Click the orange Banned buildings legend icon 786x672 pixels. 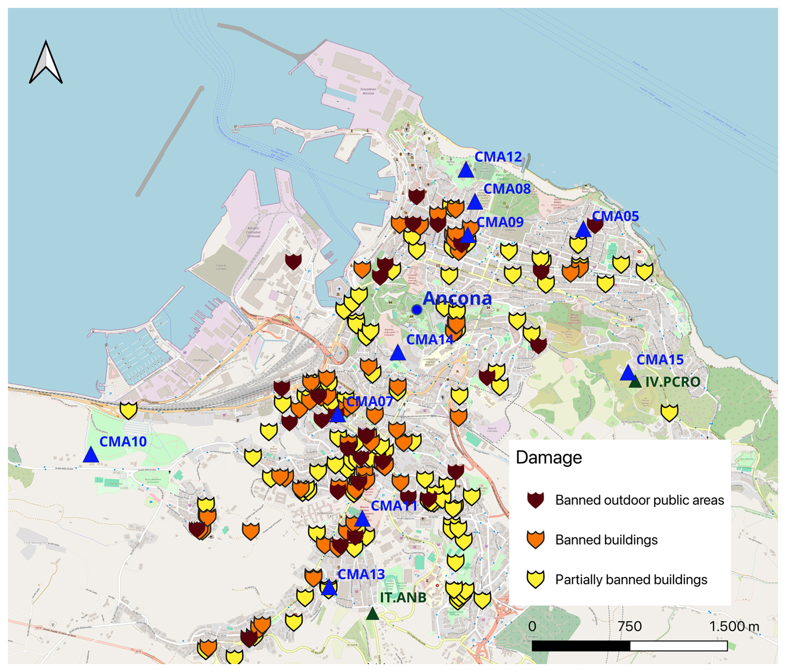535,540
